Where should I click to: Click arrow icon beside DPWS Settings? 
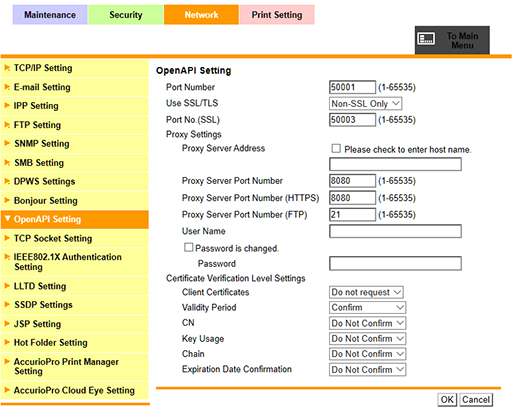7,181
